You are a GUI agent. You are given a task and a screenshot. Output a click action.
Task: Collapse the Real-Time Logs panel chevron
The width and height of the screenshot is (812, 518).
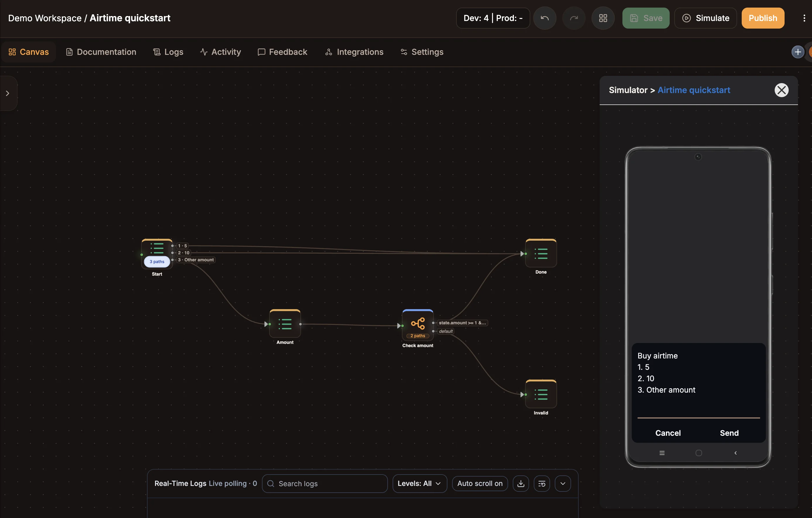pos(563,484)
